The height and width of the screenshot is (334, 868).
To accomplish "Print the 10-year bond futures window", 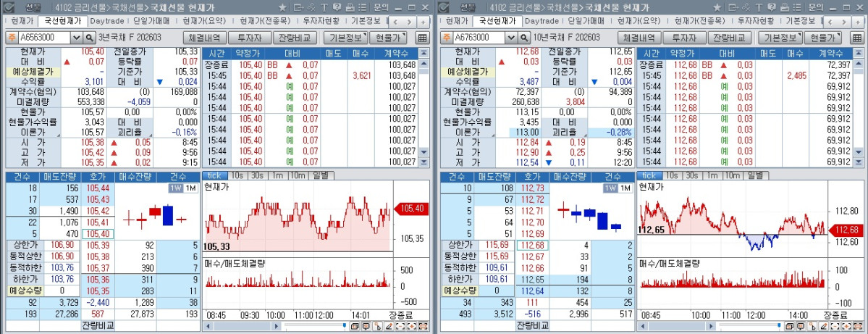I will point(784,8).
